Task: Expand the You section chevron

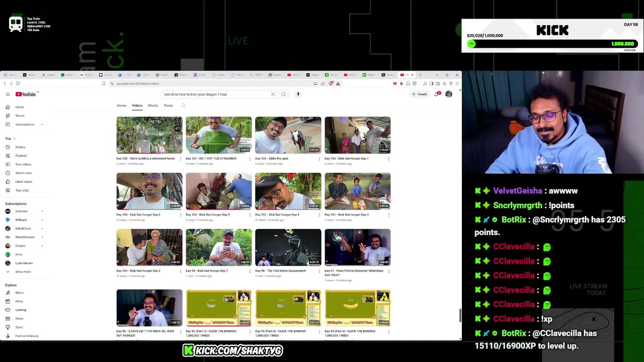Action: tap(14, 138)
